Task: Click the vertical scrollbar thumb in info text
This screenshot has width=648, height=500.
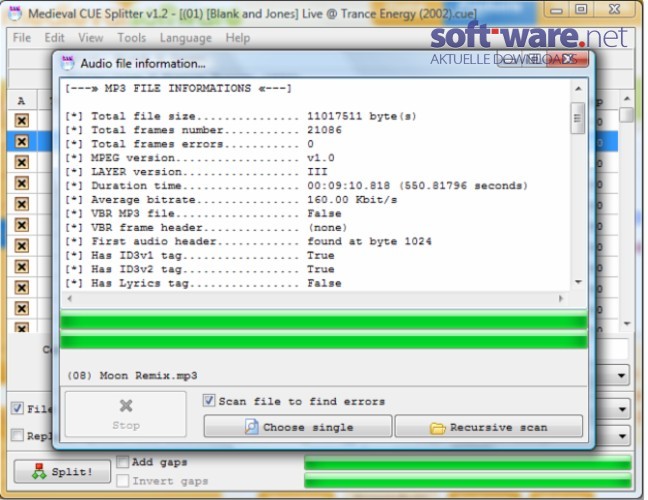Action: click(x=578, y=118)
